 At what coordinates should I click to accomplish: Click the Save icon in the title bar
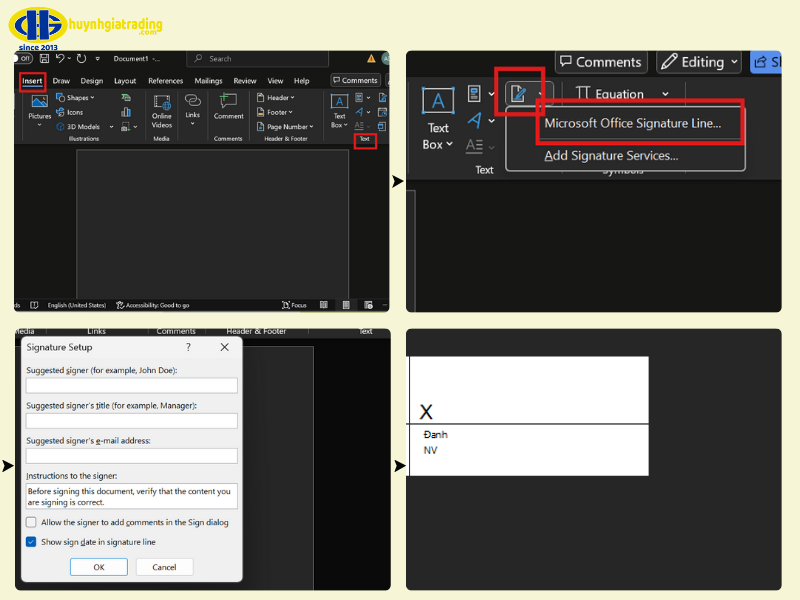[45, 59]
